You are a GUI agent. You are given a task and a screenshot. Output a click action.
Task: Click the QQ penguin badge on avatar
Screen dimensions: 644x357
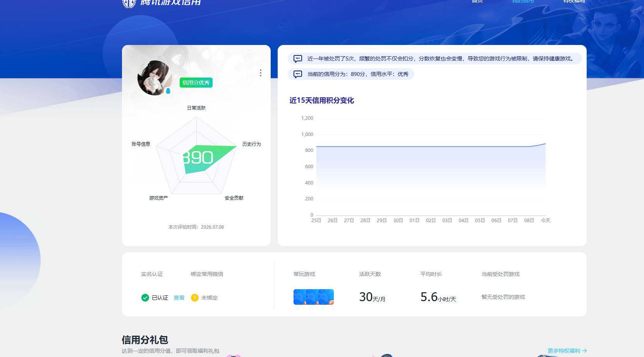click(x=168, y=91)
